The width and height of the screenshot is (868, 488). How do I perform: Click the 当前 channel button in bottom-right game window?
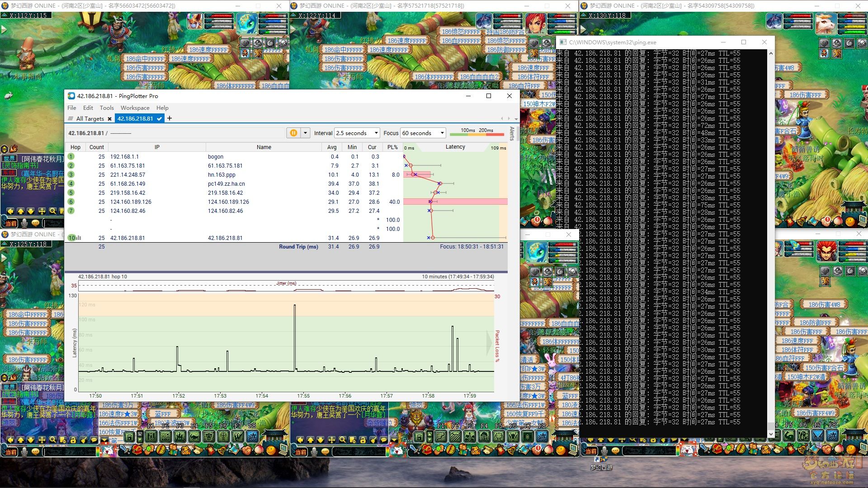point(591,451)
